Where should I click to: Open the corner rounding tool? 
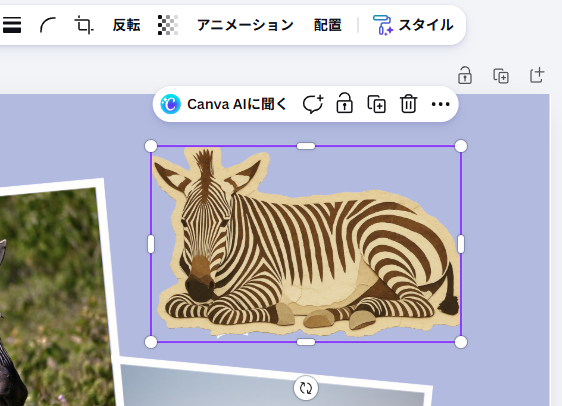click(x=48, y=25)
